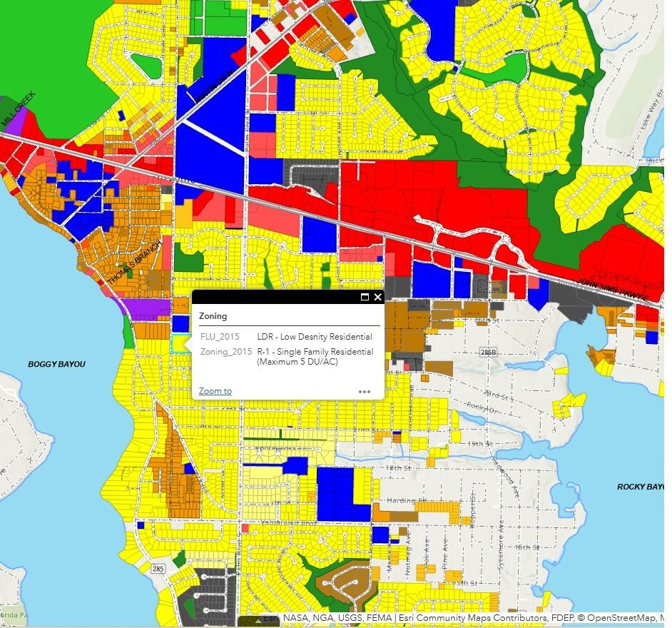Image resolution: width=672 pixels, height=628 pixels.
Task: Close the Zoning popup with the X
Action: pyautogui.click(x=377, y=297)
